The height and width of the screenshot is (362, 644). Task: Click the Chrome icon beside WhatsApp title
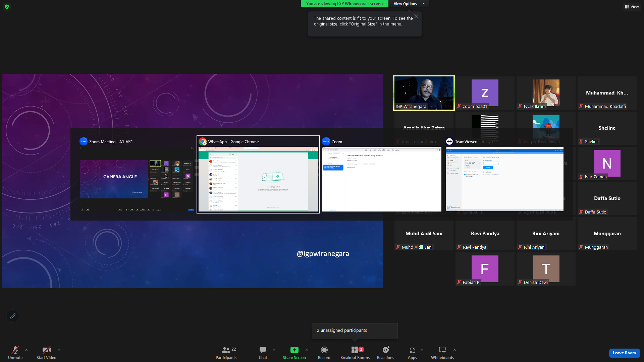point(203,141)
